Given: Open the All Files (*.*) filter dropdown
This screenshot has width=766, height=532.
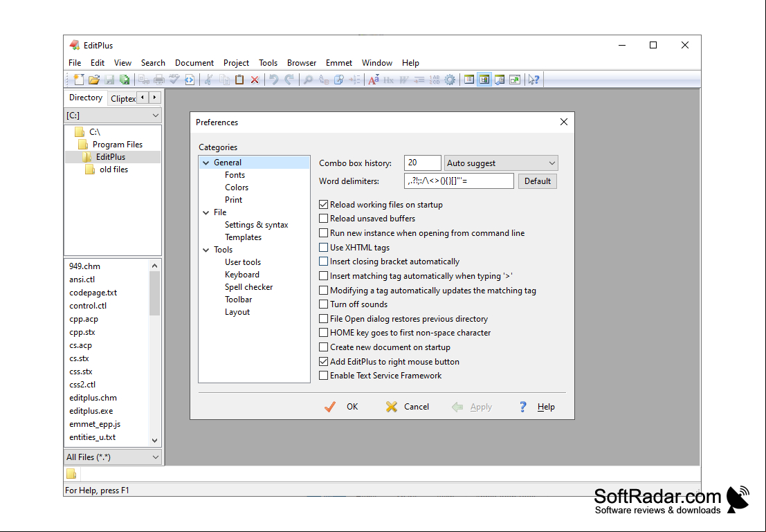Looking at the screenshot, I should coord(113,457).
